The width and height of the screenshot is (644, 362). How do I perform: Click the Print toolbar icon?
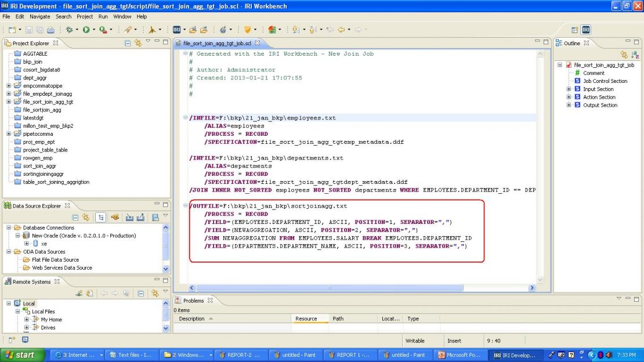[x=50, y=30]
